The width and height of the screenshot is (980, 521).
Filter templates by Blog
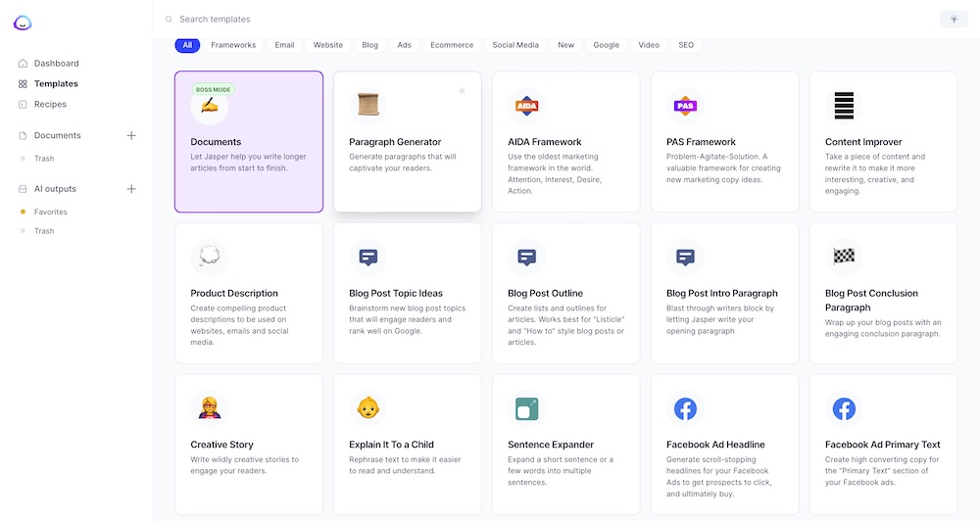point(370,45)
